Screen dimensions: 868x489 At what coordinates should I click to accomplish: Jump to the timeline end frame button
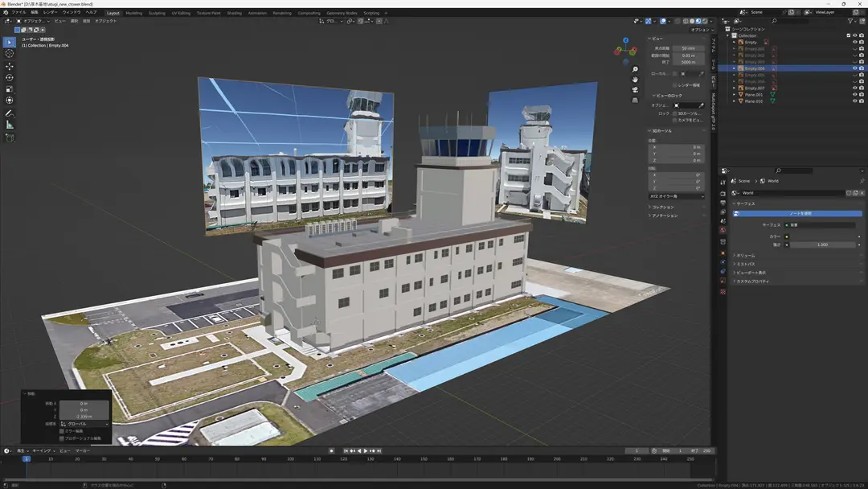[x=379, y=451]
